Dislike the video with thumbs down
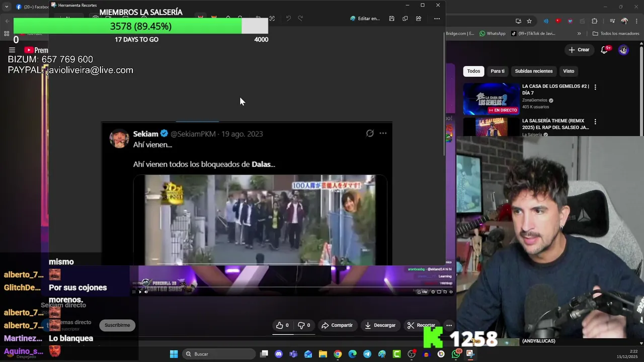The width and height of the screenshot is (644, 362). (304, 325)
